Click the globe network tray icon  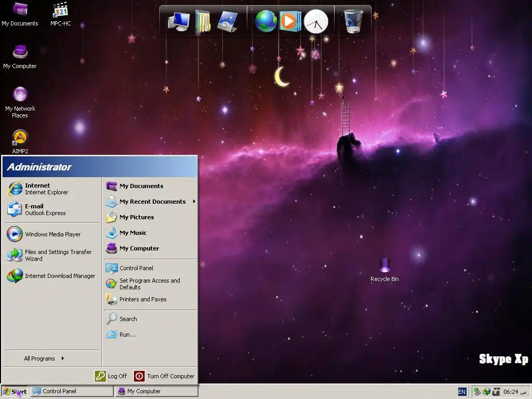click(x=487, y=392)
